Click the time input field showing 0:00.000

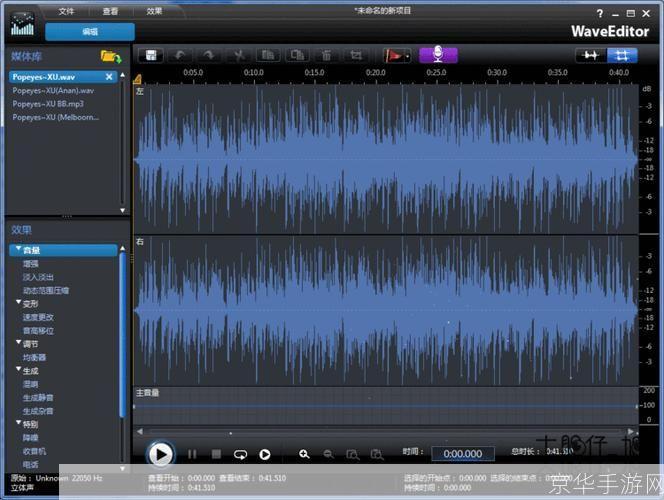[462, 453]
